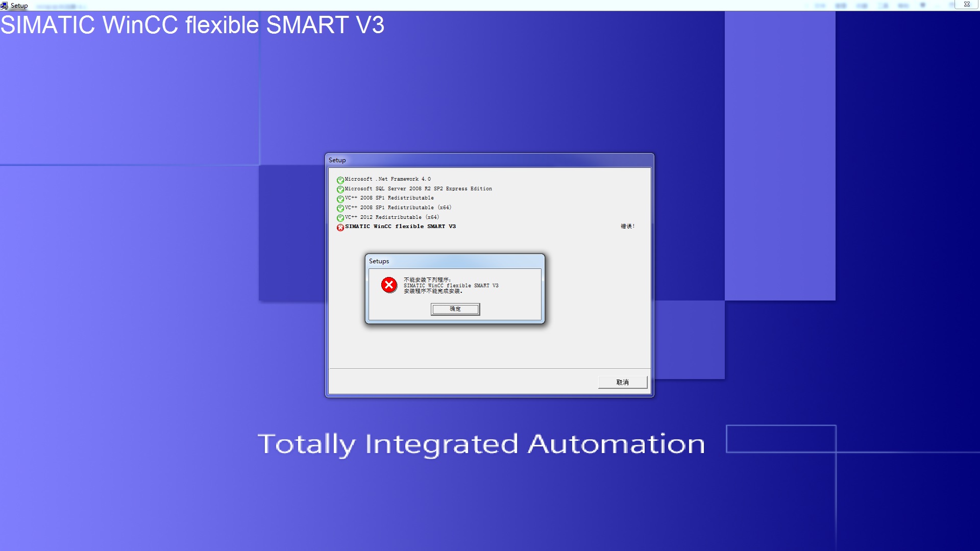Click the 错误! status label
The image size is (980, 551).
point(627,226)
